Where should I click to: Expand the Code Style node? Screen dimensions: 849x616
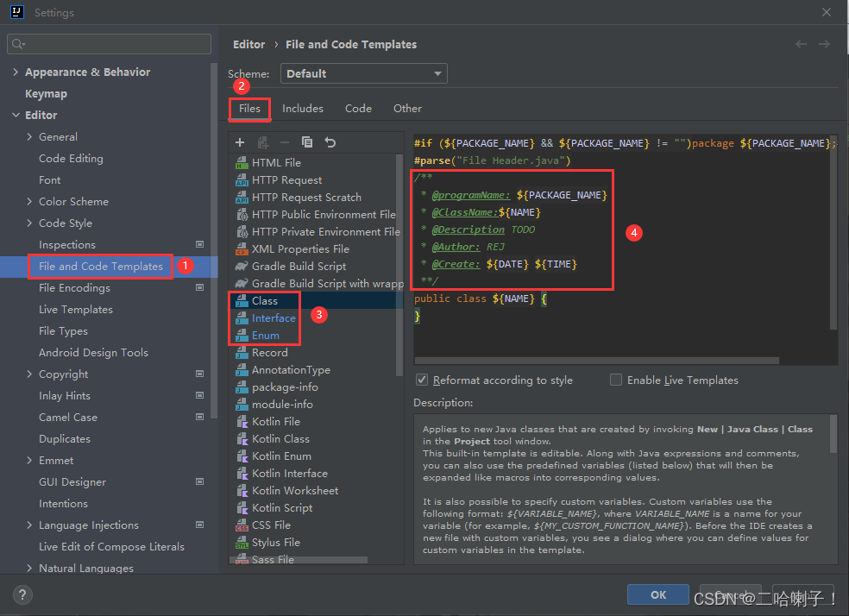(x=29, y=223)
